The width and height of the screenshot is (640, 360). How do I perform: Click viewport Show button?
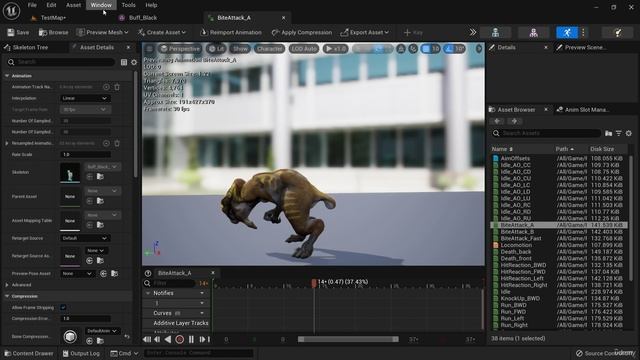240,49
